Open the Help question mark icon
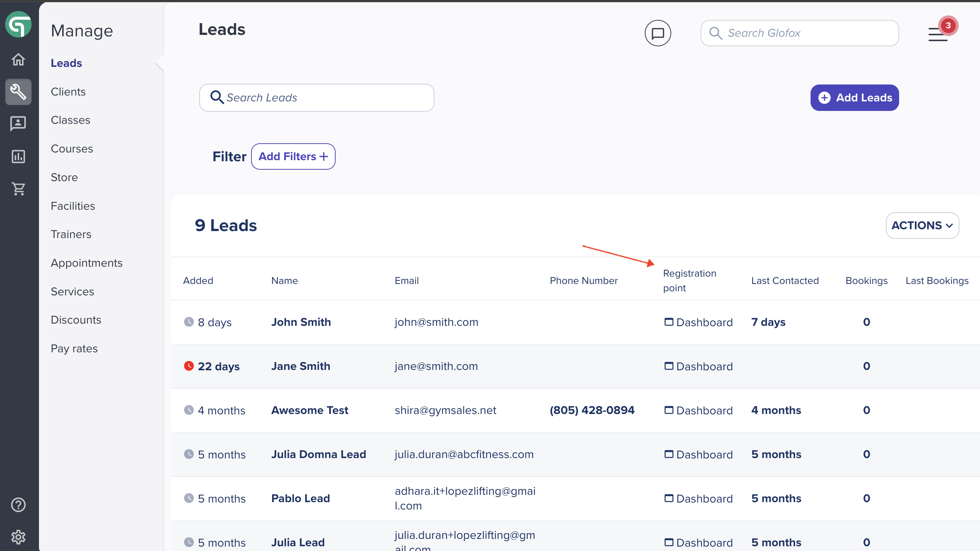980x551 pixels. pyautogui.click(x=18, y=505)
